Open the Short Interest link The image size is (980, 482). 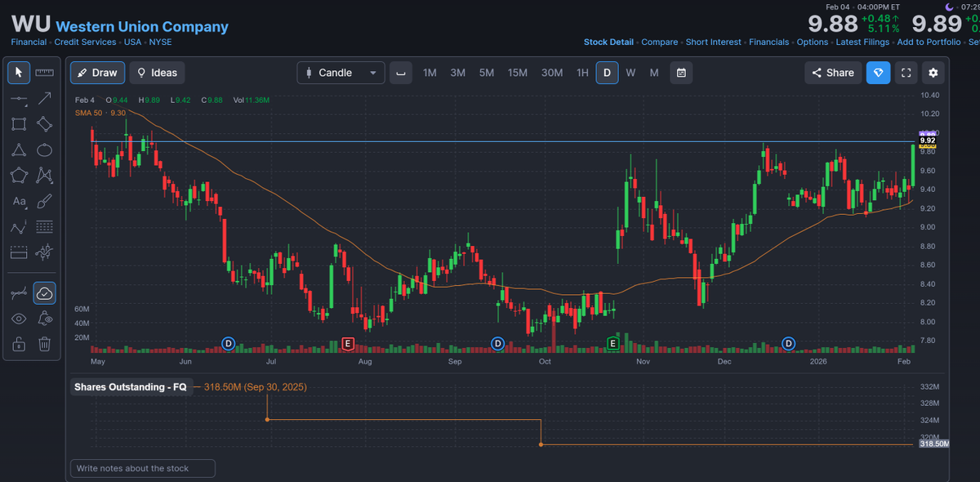coord(714,42)
